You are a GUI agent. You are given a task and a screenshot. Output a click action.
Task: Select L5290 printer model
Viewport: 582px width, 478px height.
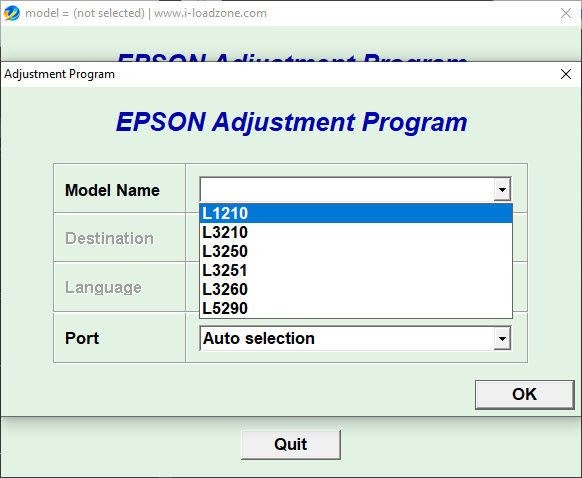(x=356, y=308)
